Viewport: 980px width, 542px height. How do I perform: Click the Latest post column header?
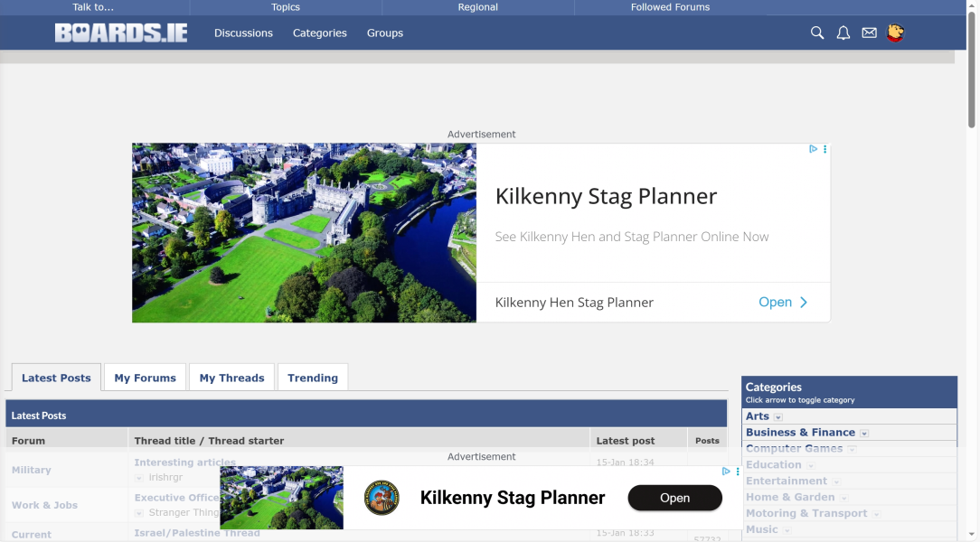pyautogui.click(x=625, y=441)
